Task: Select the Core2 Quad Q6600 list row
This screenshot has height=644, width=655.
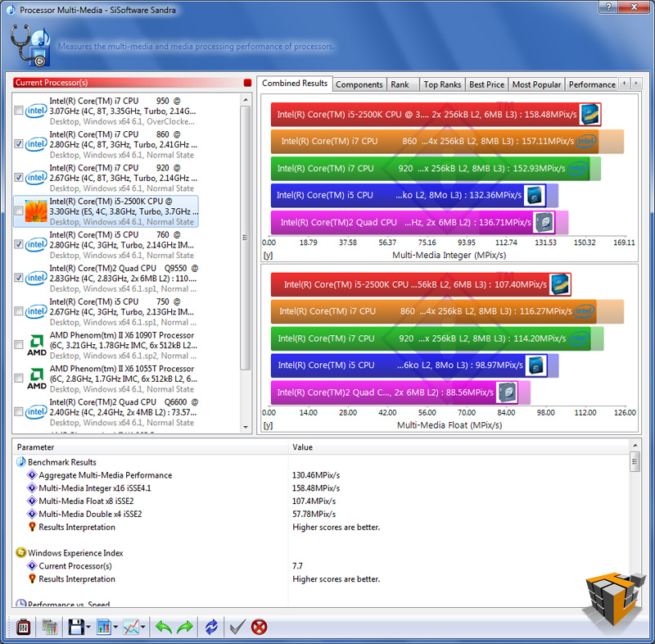Action: tap(106, 412)
